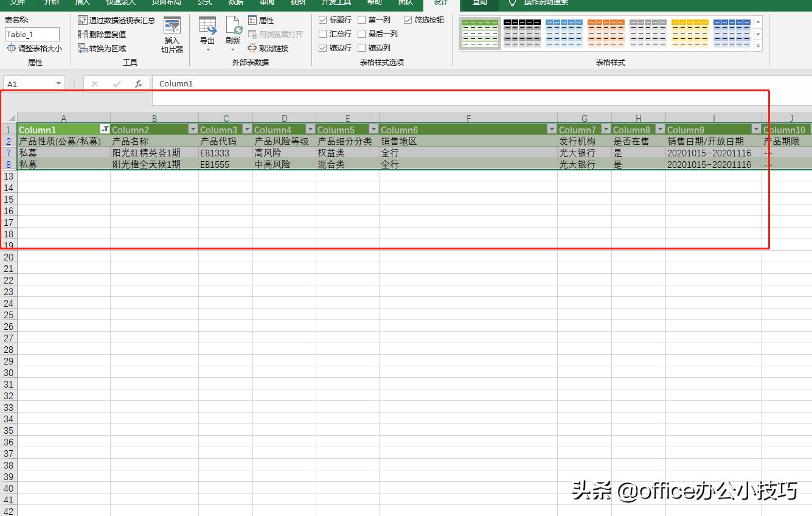Toggle the 镶边行 banded rows checkbox
The height and width of the screenshot is (516, 812).
click(x=323, y=48)
